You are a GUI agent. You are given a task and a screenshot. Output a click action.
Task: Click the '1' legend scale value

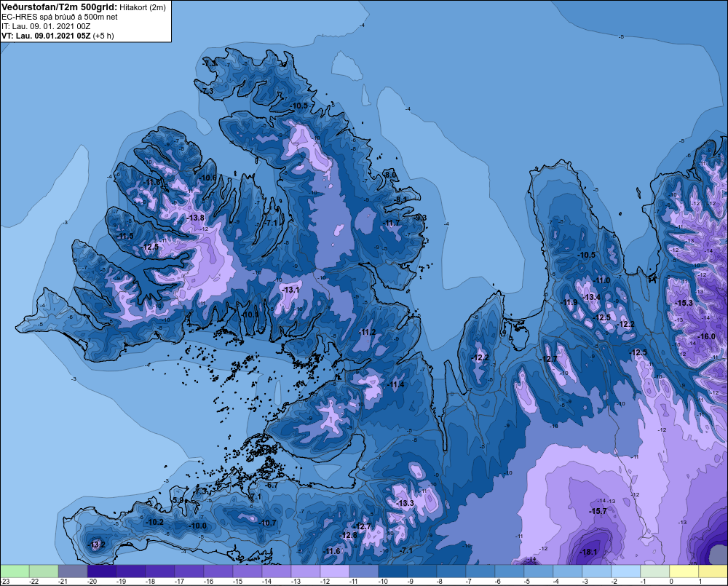tap(700, 582)
